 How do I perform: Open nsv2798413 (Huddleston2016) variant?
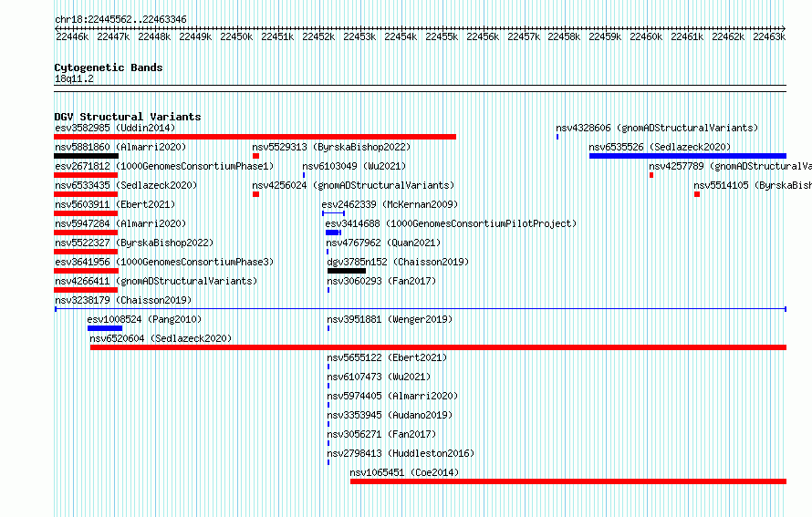(401, 453)
